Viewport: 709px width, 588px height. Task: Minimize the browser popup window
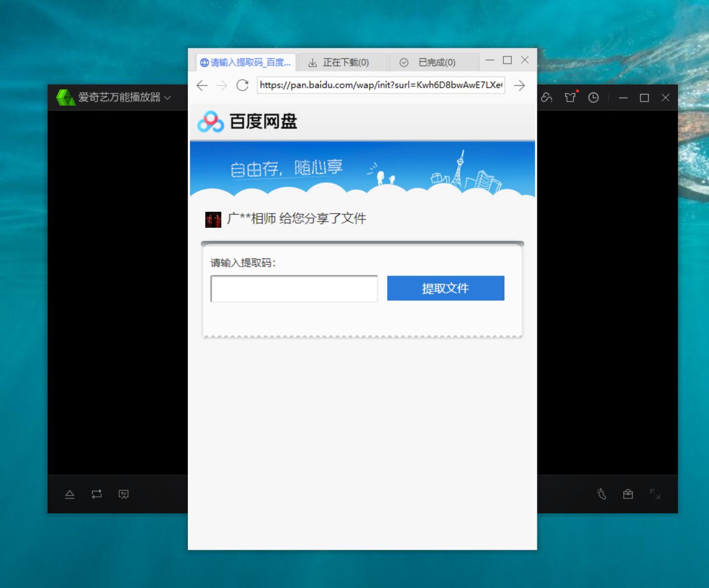pos(490,60)
